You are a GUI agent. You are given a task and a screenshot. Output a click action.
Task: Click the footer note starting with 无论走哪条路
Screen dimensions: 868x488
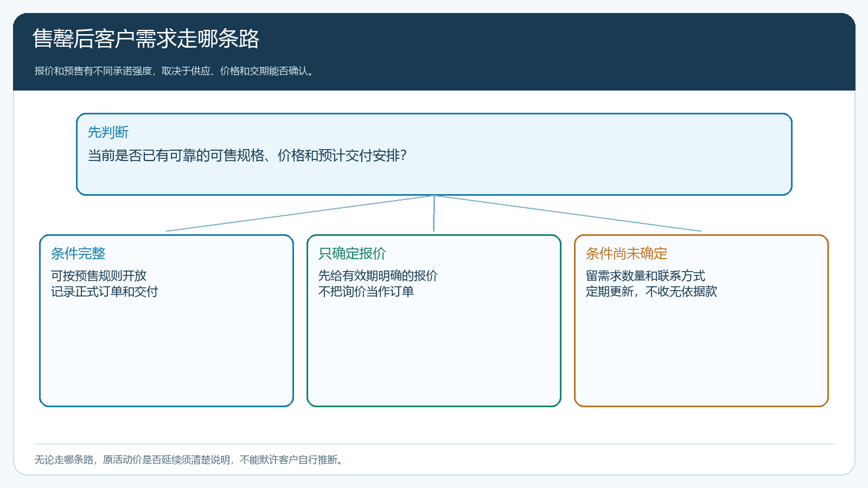click(190, 460)
